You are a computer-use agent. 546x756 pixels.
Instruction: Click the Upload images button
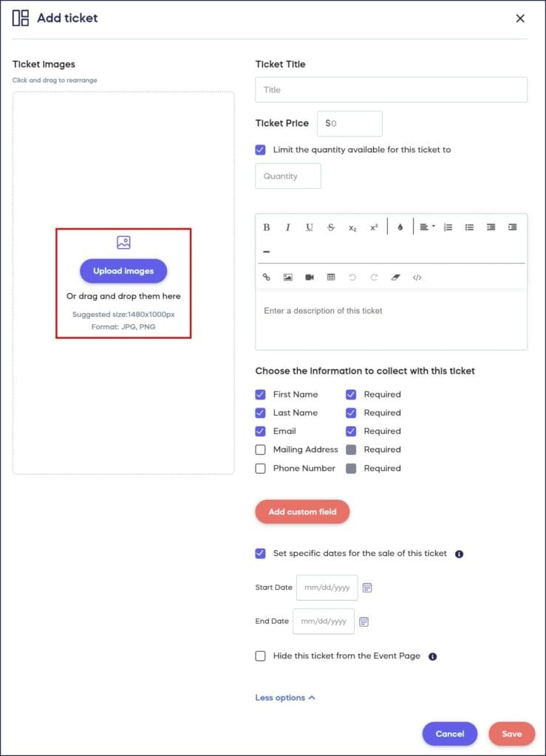click(x=123, y=271)
